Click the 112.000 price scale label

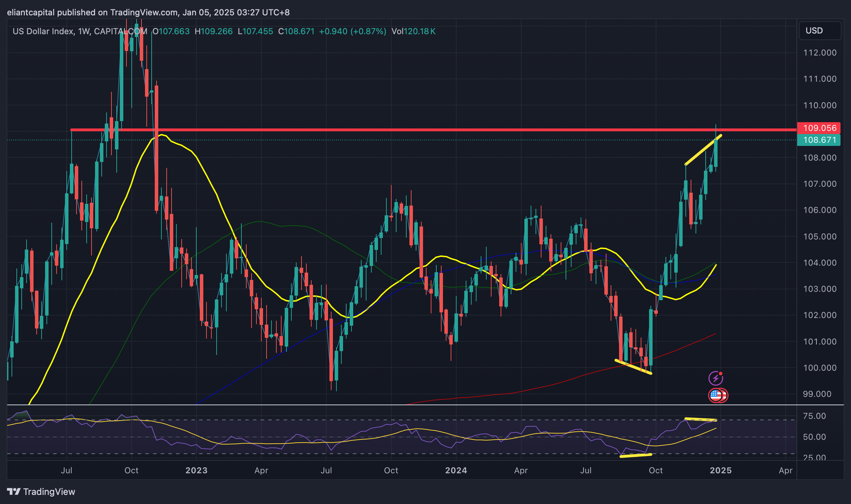820,53
